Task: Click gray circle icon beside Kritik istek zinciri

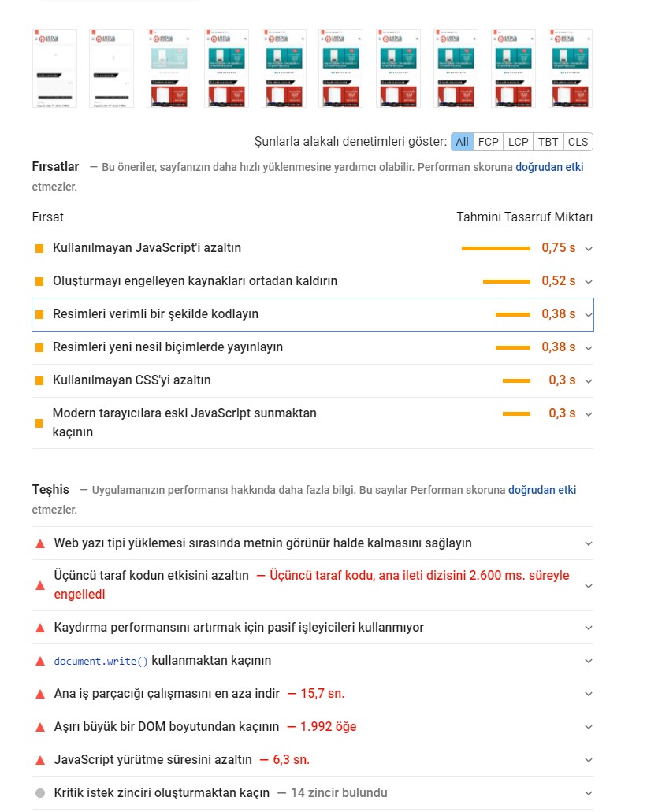Action: (x=40, y=793)
